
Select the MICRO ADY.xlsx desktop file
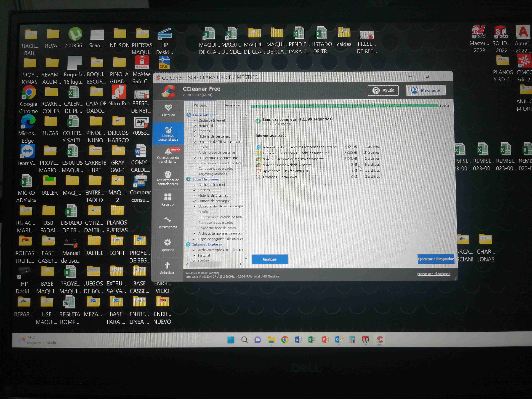(x=26, y=189)
